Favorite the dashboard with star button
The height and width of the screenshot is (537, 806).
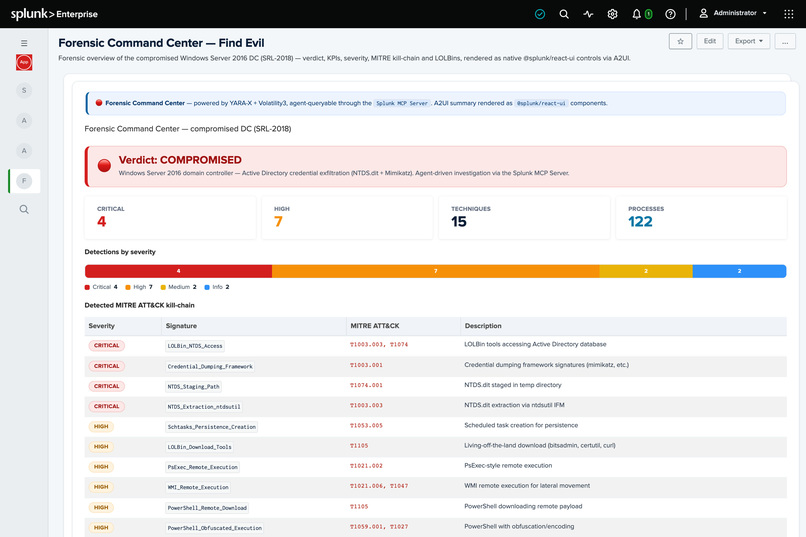point(680,41)
